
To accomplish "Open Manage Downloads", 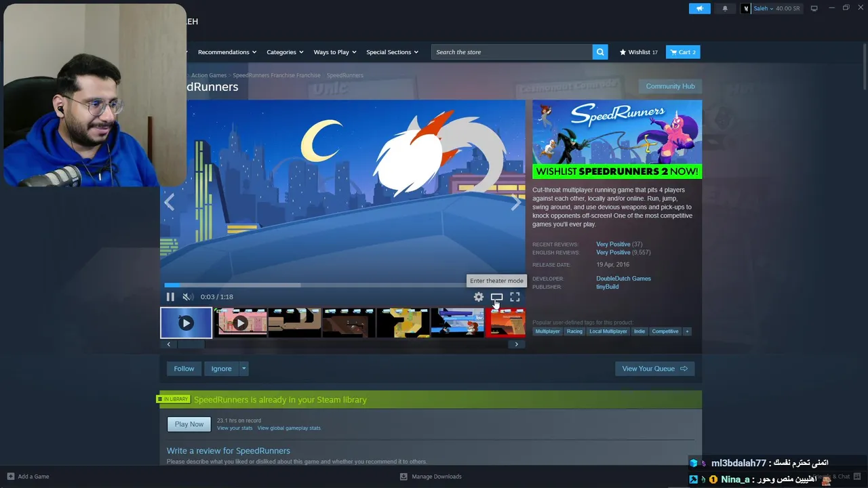I will [x=431, y=476].
